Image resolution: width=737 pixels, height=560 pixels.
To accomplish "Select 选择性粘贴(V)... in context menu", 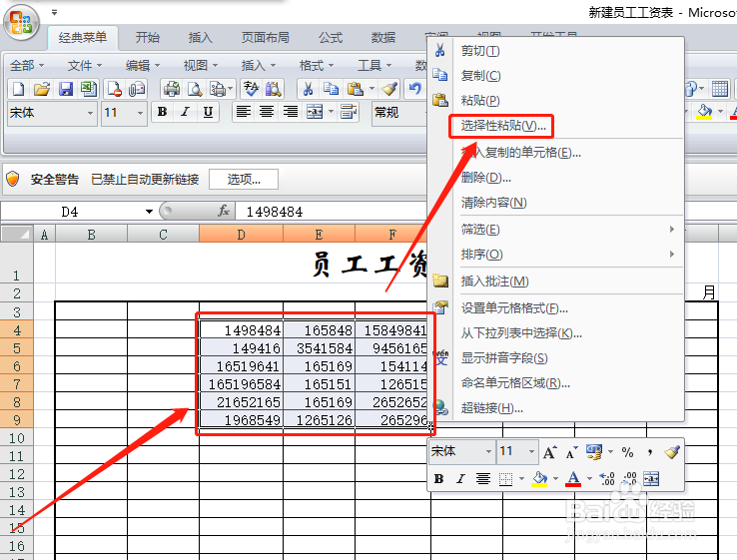I will coord(503,126).
